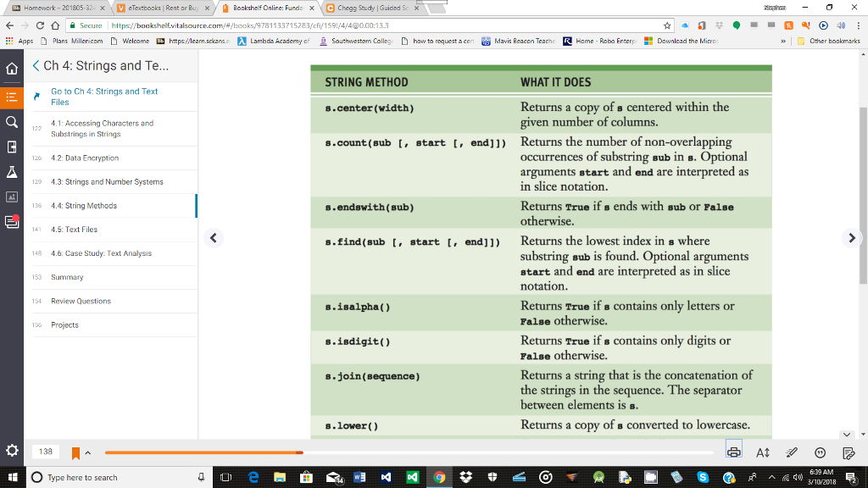Open the Search panel in Bookshelf
Screen dimensions: 868x488
pyautogui.click(x=13, y=122)
